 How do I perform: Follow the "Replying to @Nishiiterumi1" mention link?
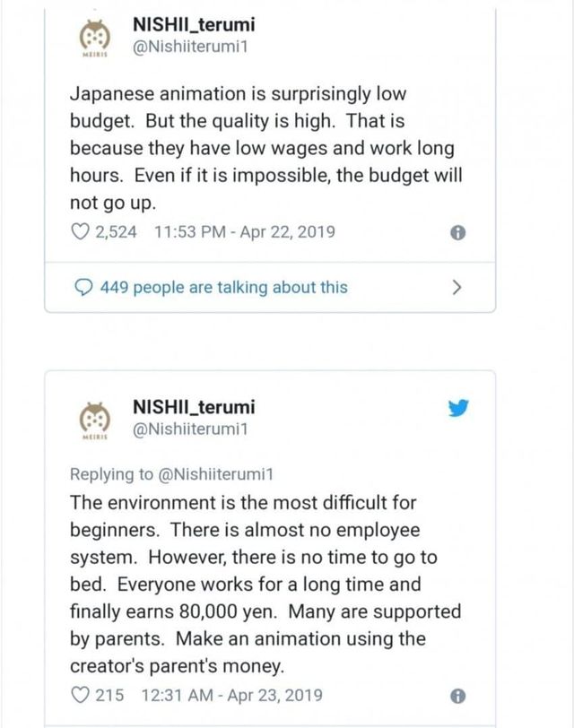[214, 473]
